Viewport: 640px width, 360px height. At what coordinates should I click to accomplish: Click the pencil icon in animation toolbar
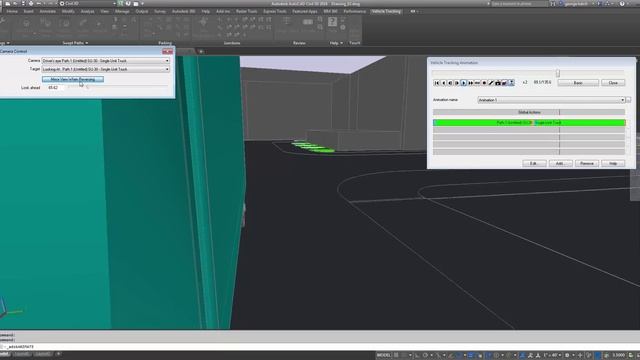pyautogui.click(x=491, y=83)
